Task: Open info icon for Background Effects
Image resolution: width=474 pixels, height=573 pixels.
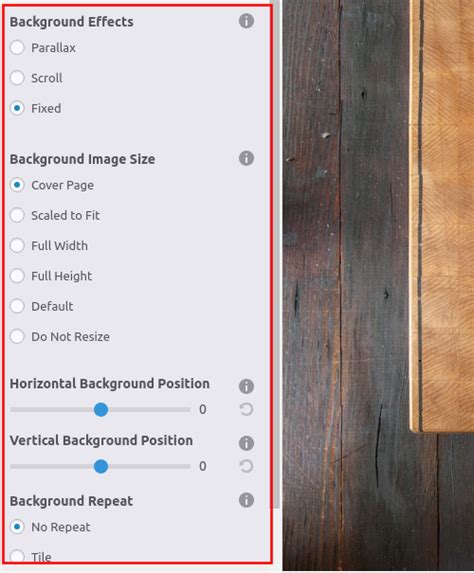Action: pyautogui.click(x=246, y=21)
